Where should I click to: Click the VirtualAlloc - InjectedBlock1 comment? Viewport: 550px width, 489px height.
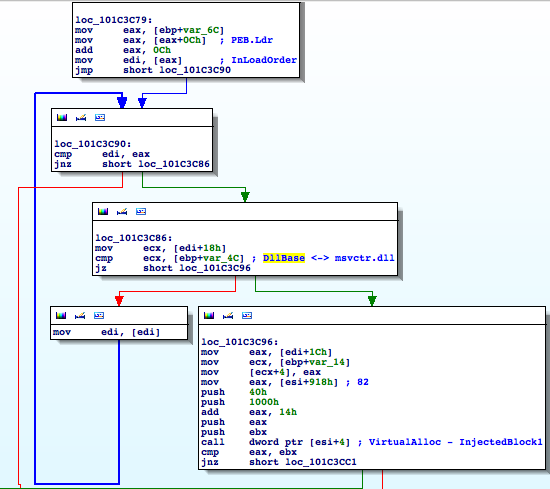(x=456, y=442)
